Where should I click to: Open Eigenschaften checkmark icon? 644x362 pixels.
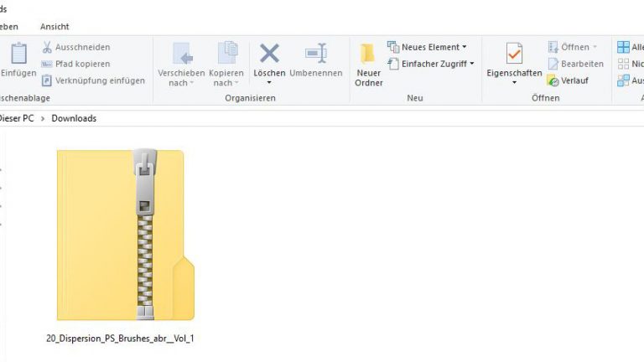click(514, 54)
